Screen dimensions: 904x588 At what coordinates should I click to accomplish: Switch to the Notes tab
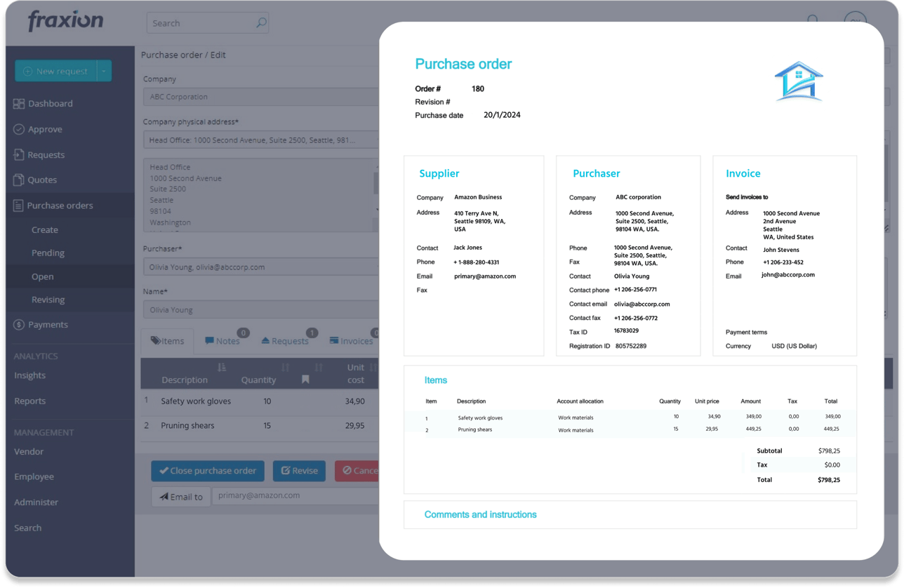pos(224,341)
